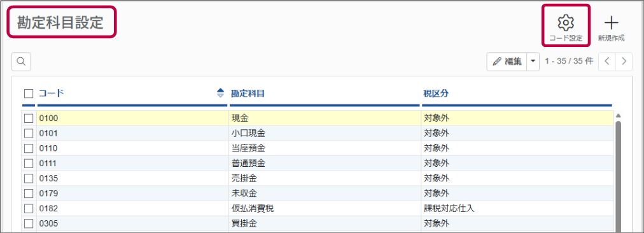Click code cell 0179
This screenshot has width=644, height=233.
[132, 193]
